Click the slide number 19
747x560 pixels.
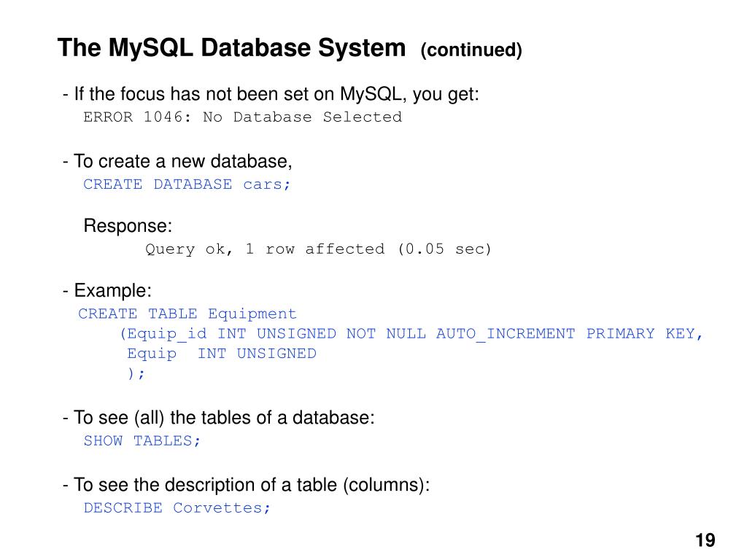[x=705, y=540]
